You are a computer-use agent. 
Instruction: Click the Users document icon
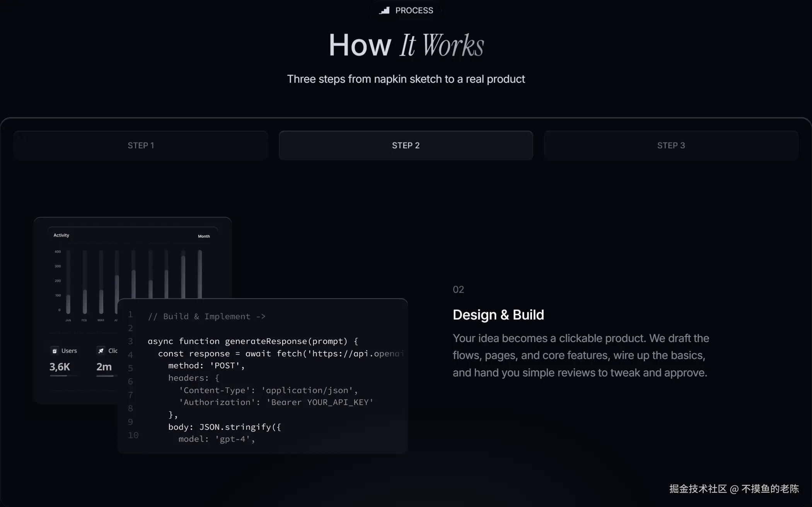pyautogui.click(x=55, y=351)
